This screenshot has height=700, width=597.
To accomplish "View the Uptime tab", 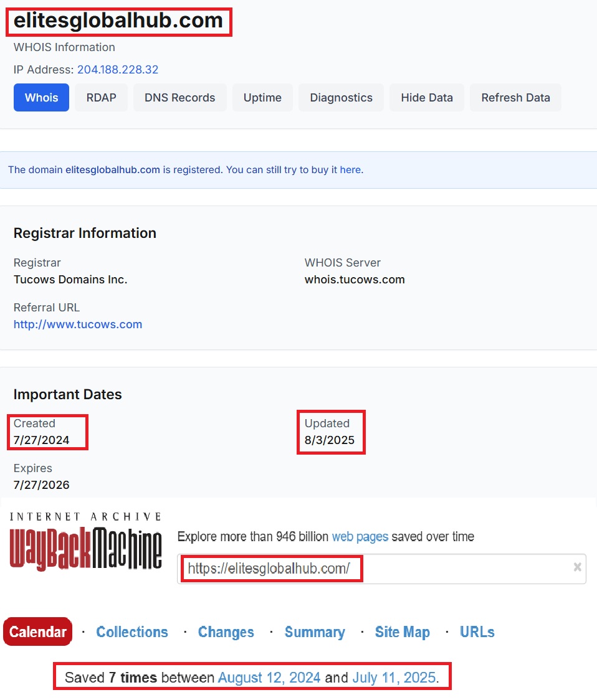I will (262, 97).
